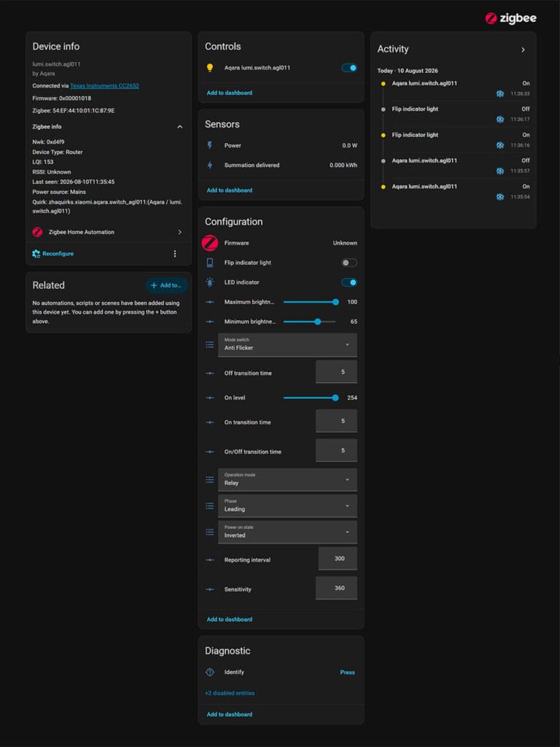This screenshot has height=747, width=560.
Task: Click the On/Off transition time row icon
Action: tap(209, 452)
